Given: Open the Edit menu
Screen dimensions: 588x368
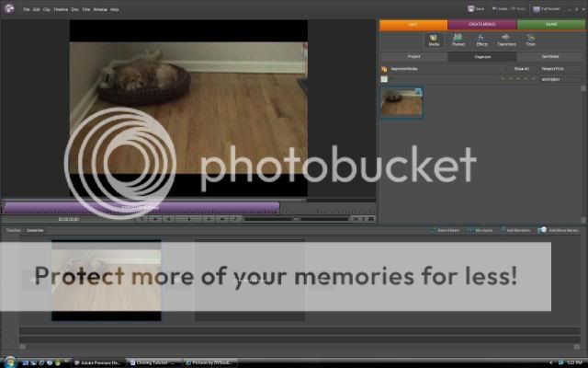Looking at the screenshot, I should 37,9.
